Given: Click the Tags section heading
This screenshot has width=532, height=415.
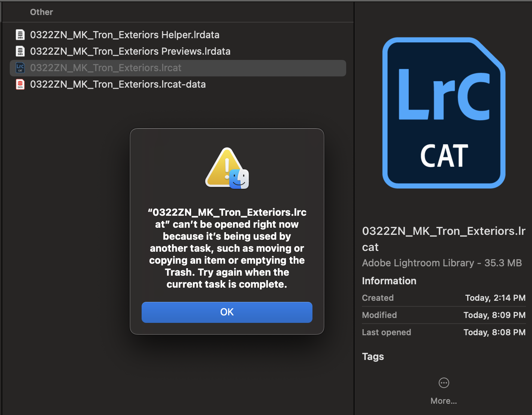Looking at the screenshot, I should tap(373, 357).
